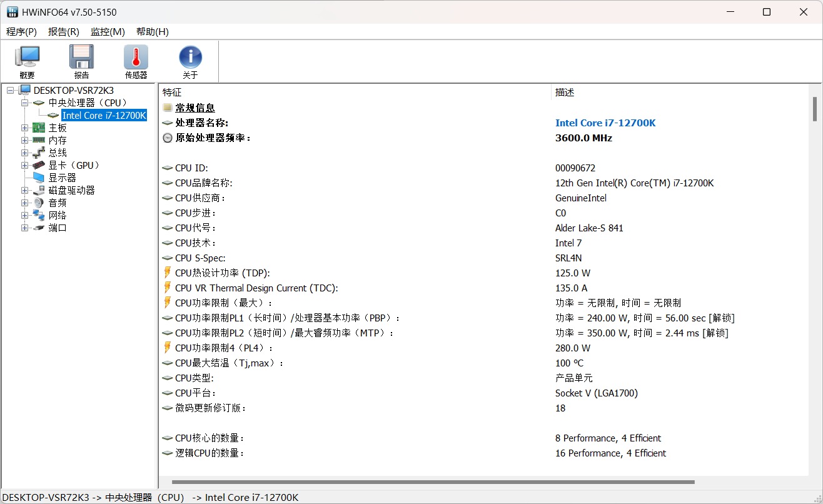Image resolution: width=823 pixels, height=504 pixels.
Task: Click the RAM icon beside 内存
Action: click(39, 140)
